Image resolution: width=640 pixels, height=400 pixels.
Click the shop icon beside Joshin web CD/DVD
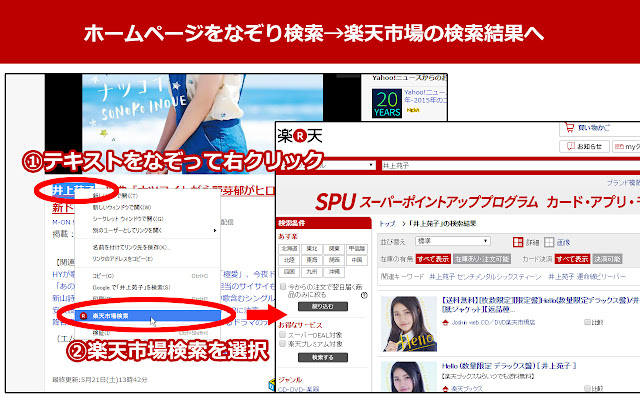click(446, 322)
